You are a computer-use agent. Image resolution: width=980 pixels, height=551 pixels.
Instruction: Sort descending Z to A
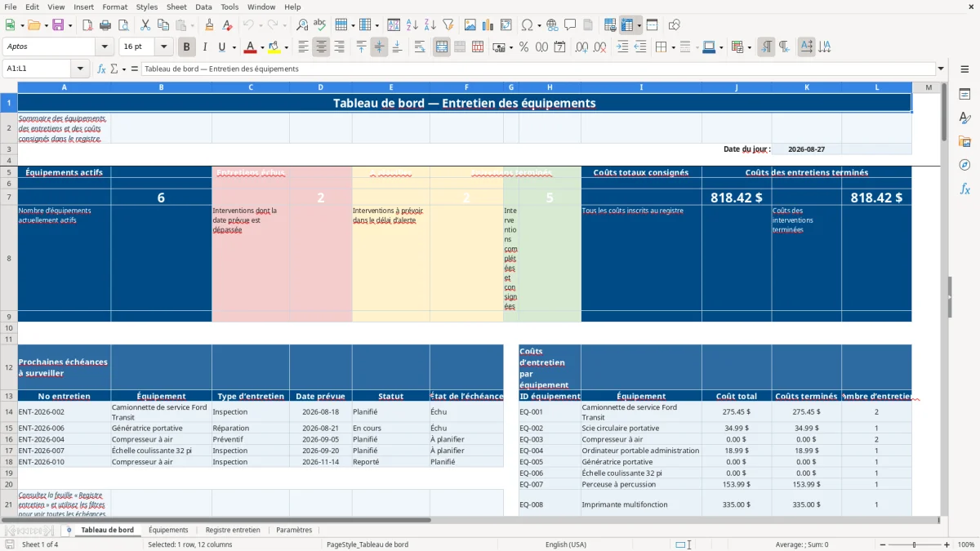430,25
